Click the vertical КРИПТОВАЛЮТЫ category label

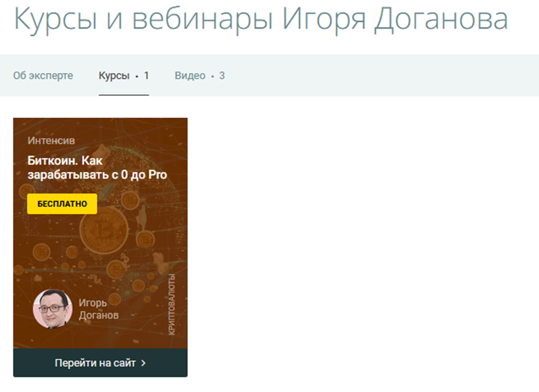tap(172, 304)
